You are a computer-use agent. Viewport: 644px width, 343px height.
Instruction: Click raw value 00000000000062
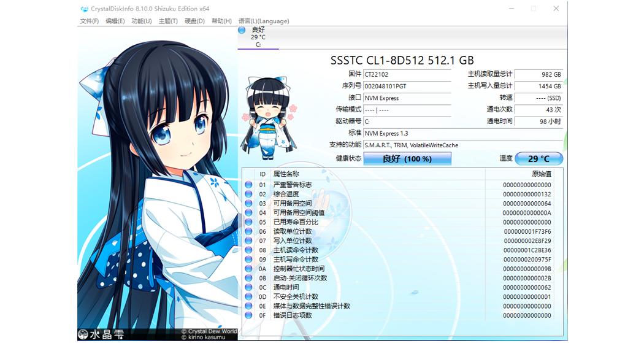527,288
